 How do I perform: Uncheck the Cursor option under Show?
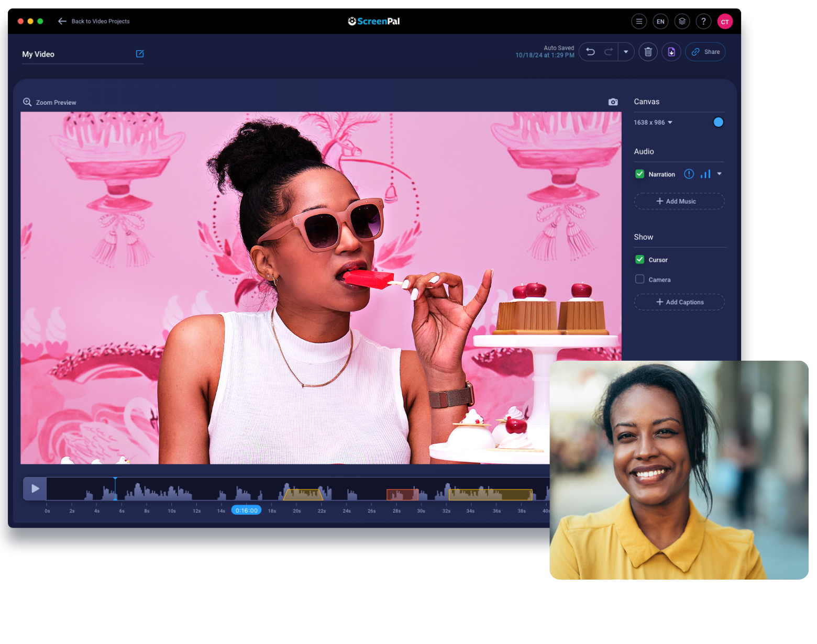point(639,259)
